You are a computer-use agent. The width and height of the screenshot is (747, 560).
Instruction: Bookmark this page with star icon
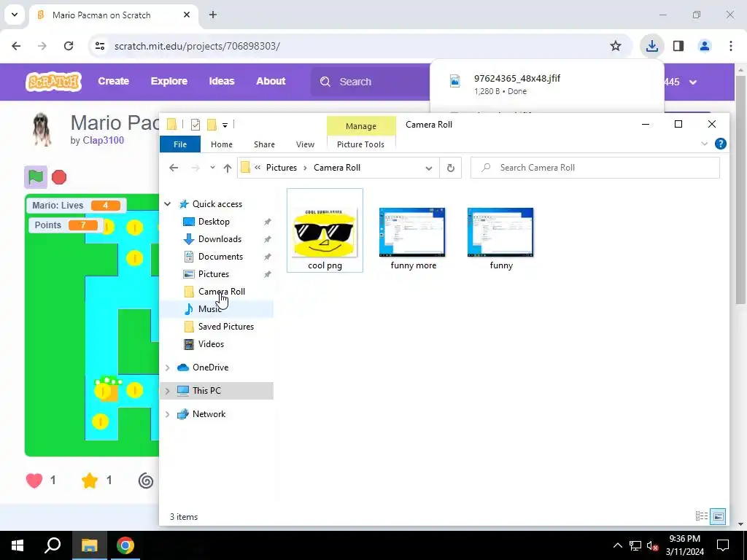[616, 46]
